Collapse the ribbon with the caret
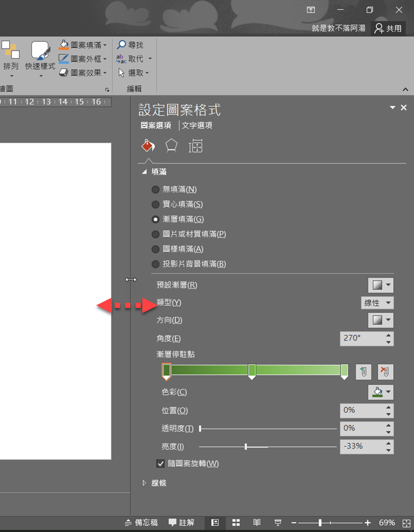The width and height of the screenshot is (414, 532). [405, 89]
